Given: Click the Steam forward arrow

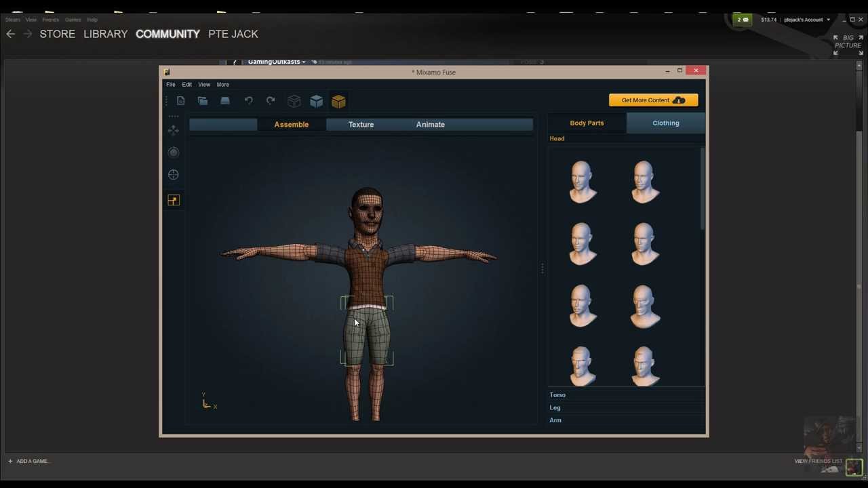Looking at the screenshot, I should (x=28, y=34).
